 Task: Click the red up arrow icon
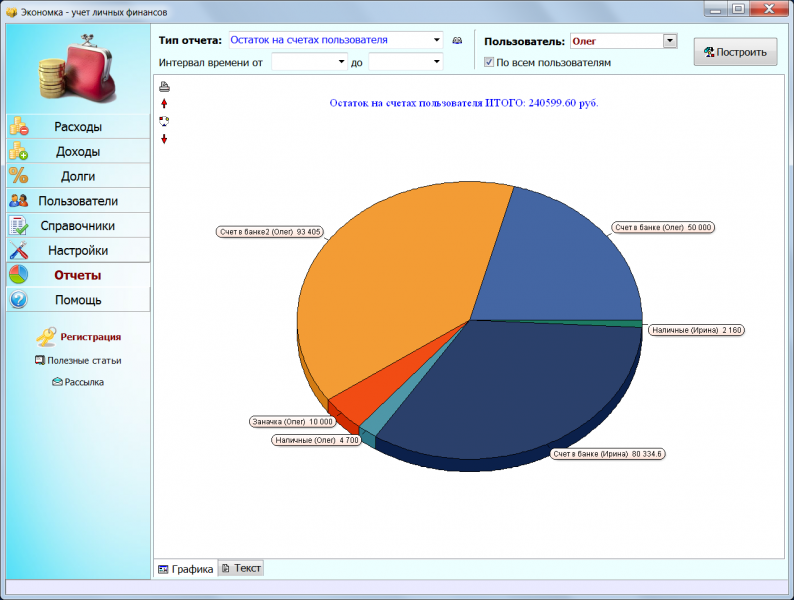(164, 104)
